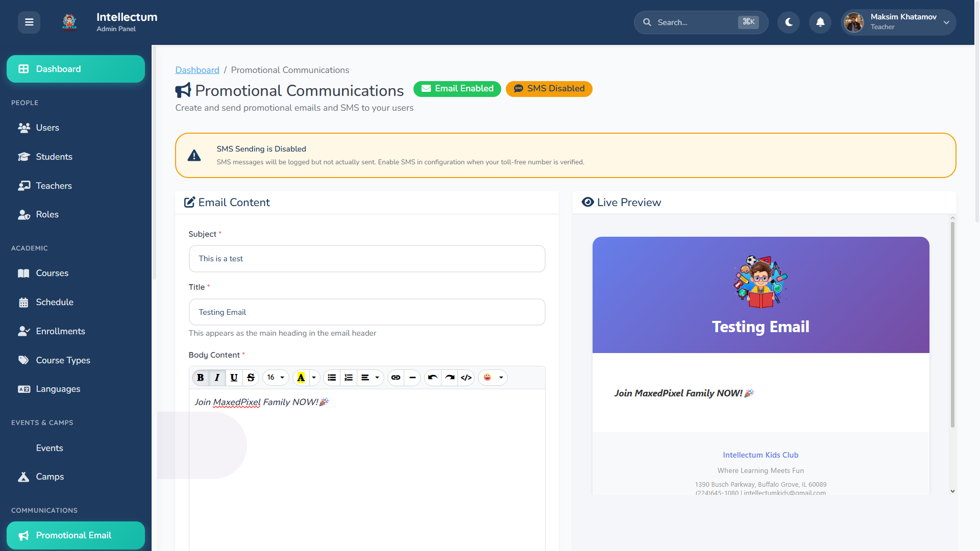Apply yellow highlight text color
This screenshot has width=980, height=551.
tap(301, 378)
